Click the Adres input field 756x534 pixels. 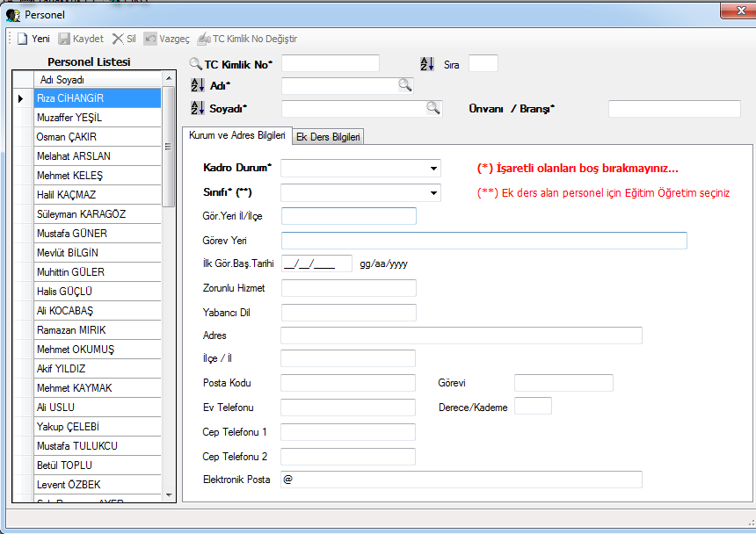[x=462, y=336]
